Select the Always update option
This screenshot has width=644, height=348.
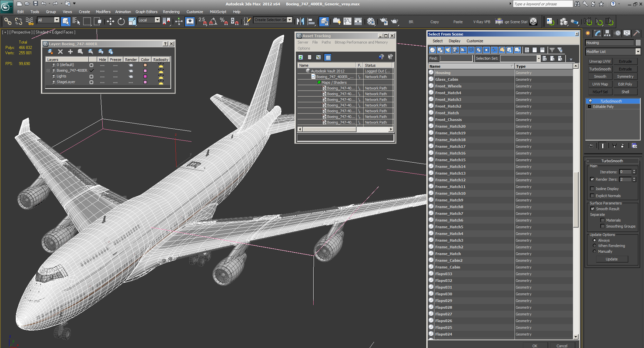594,240
